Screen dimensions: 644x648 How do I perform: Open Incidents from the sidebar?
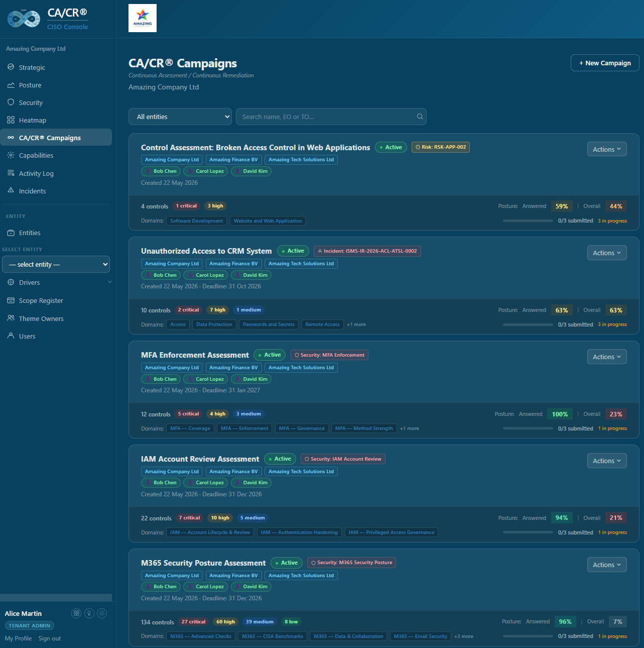[x=56, y=191]
